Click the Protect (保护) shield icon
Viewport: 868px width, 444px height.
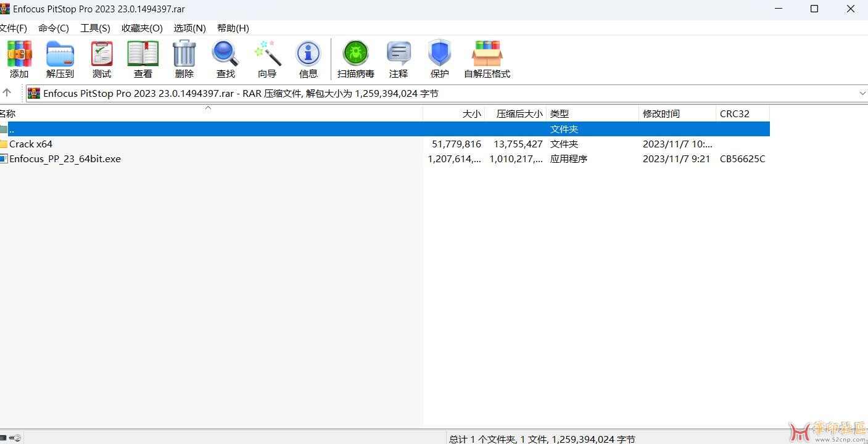click(440, 54)
